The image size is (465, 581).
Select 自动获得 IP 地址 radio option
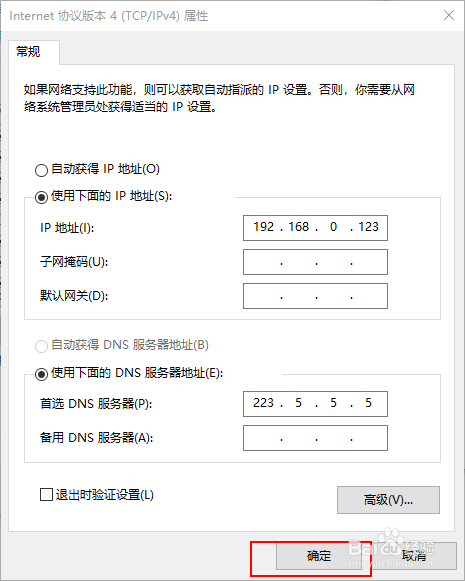41,170
